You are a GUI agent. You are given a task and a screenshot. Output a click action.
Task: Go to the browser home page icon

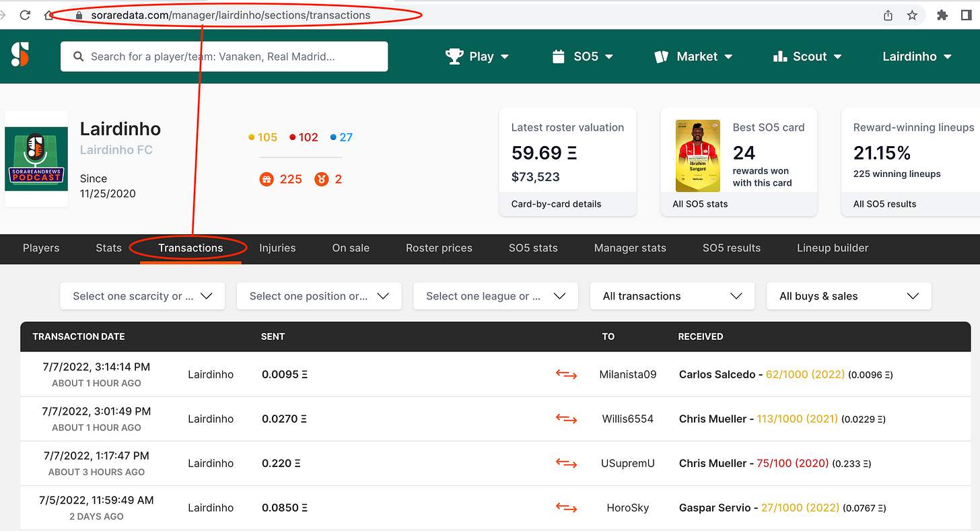[48, 15]
